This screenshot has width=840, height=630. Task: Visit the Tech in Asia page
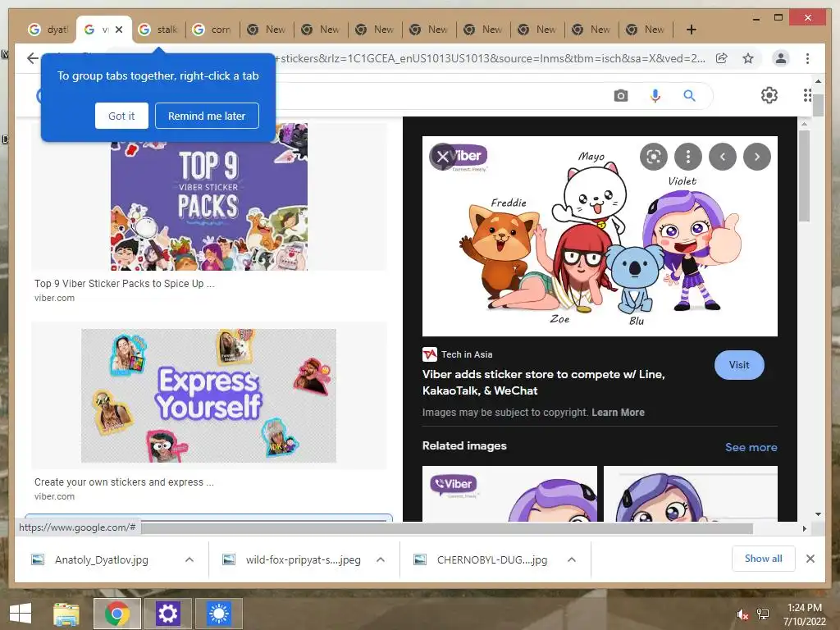(739, 365)
